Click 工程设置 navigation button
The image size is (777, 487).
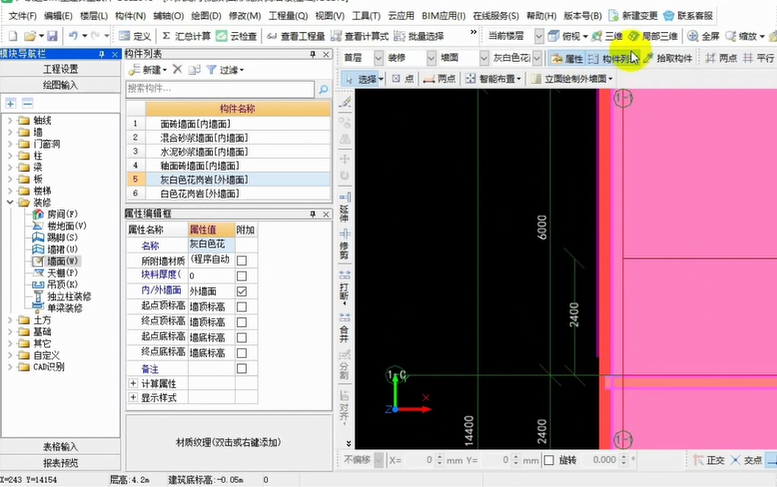click(x=61, y=69)
